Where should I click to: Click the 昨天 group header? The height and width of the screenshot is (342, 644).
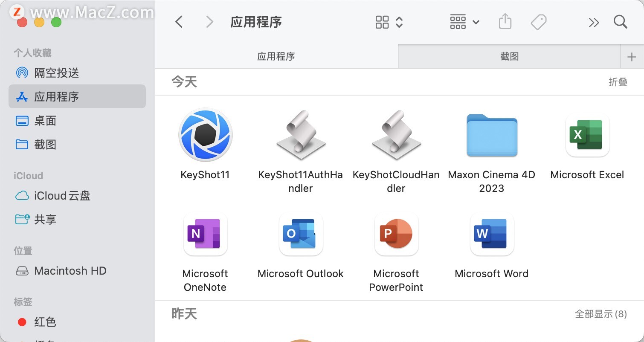click(184, 314)
